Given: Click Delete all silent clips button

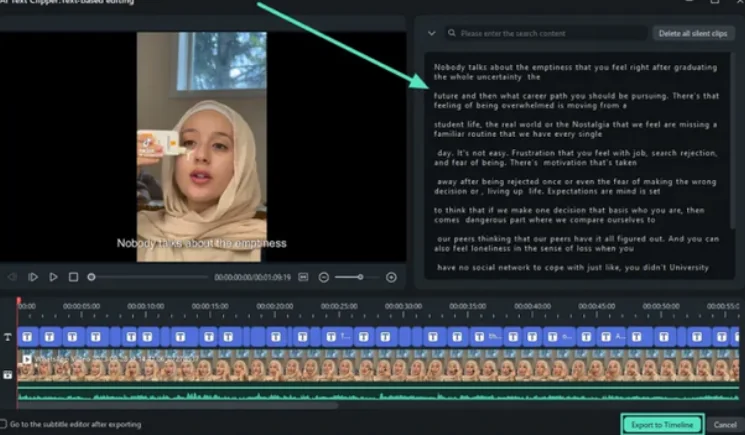Looking at the screenshot, I should 695,33.
